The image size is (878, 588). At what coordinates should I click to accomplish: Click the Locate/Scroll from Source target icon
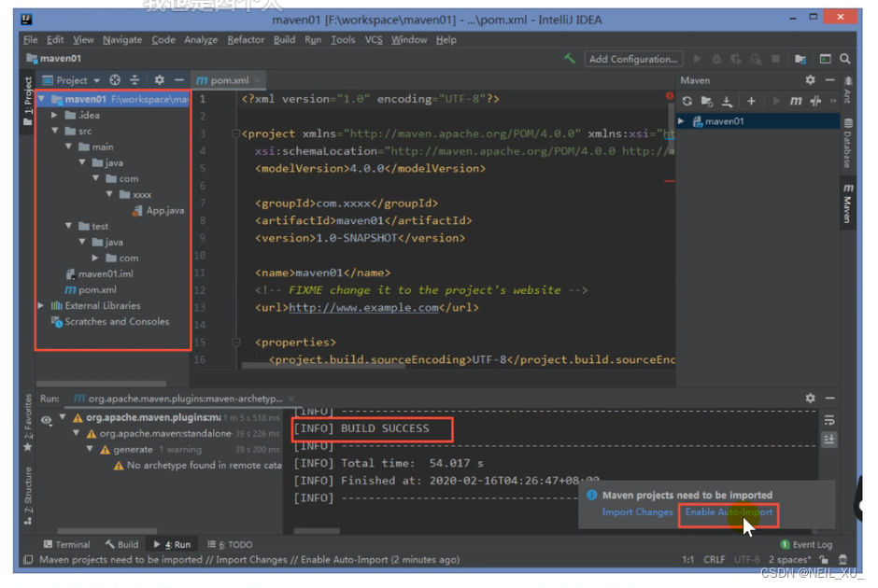click(115, 80)
